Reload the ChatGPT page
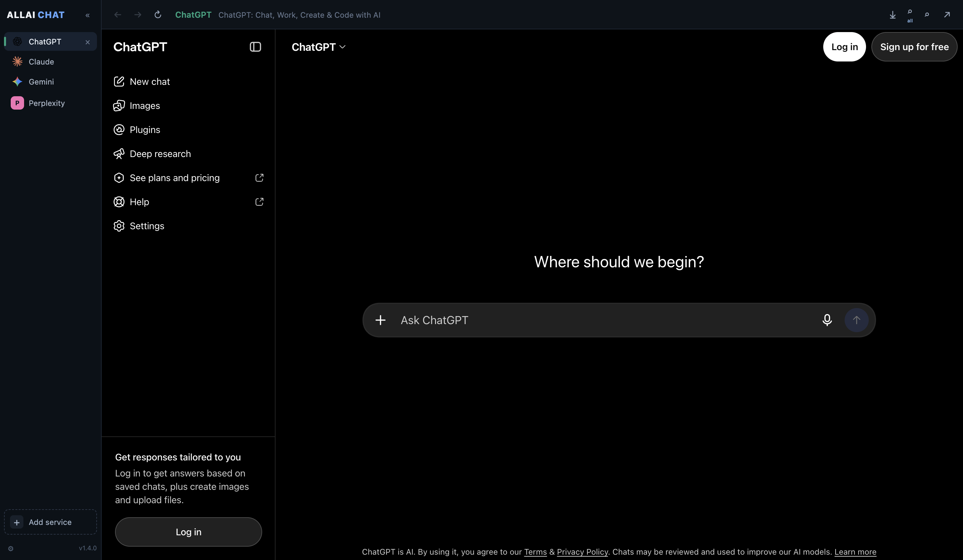 tap(158, 15)
